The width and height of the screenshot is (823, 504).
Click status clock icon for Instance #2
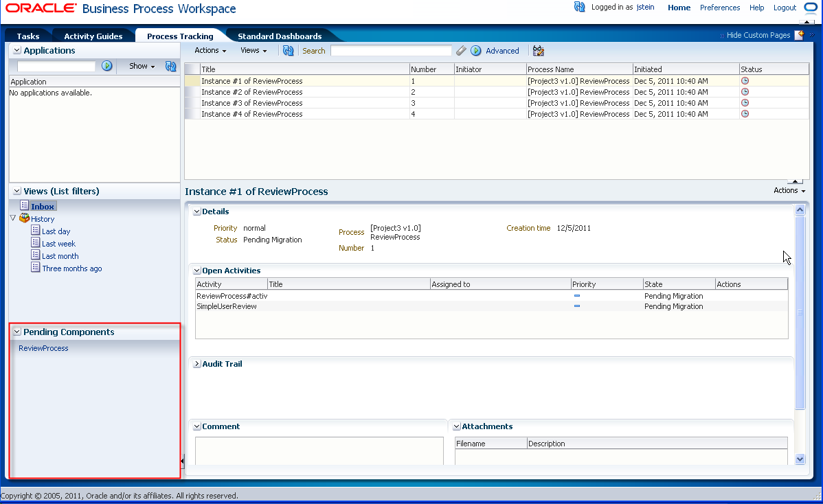click(745, 92)
